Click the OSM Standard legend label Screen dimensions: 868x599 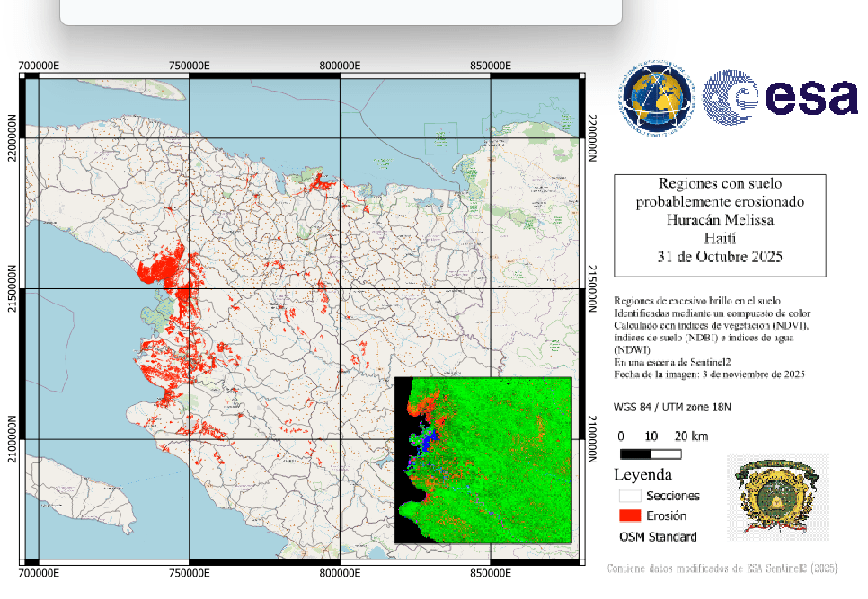click(657, 537)
